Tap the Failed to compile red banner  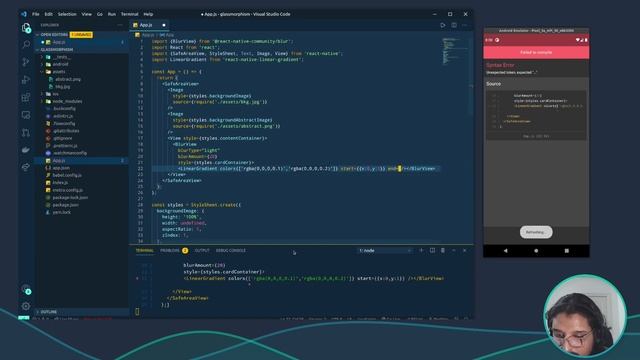coord(536,52)
